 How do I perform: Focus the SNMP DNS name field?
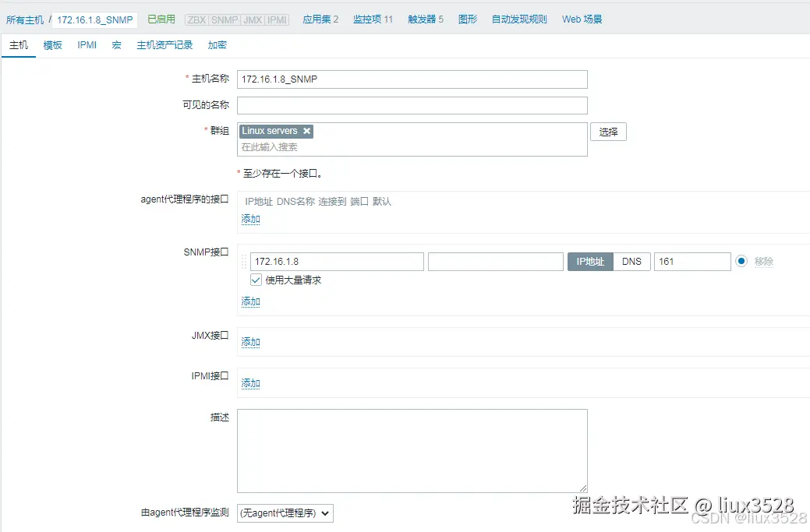tap(495, 262)
